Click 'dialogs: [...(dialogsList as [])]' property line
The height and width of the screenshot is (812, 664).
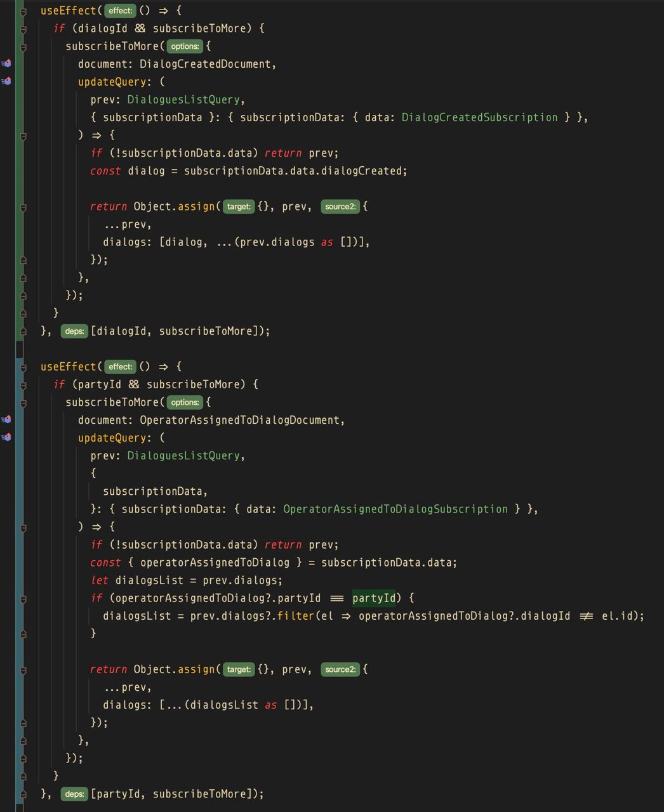208,705
